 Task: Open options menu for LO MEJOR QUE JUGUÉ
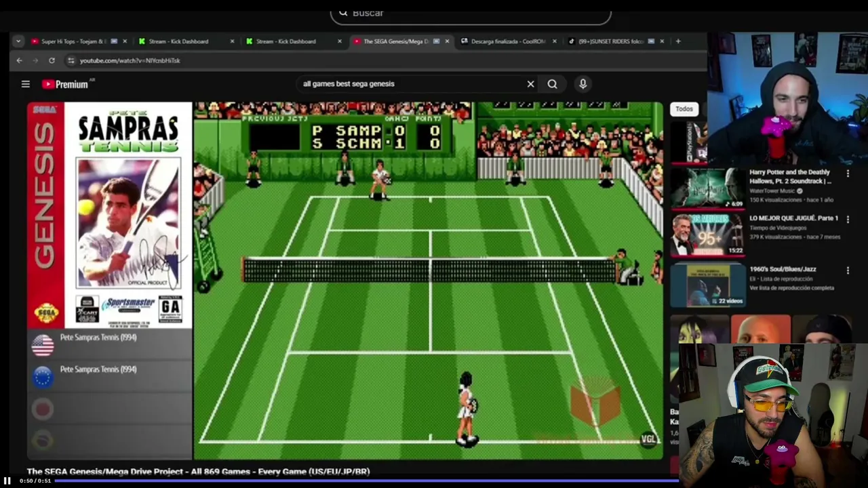pos(848,220)
